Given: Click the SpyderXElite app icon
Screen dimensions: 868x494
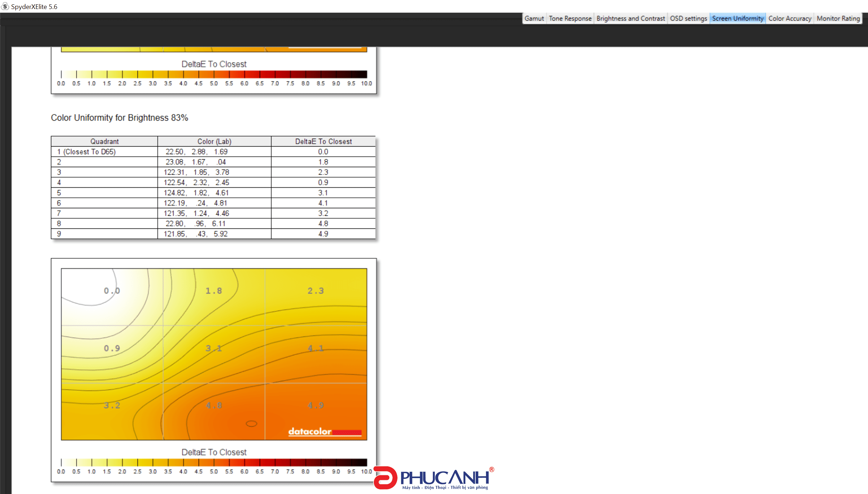Looking at the screenshot, I should pos(5,6).
